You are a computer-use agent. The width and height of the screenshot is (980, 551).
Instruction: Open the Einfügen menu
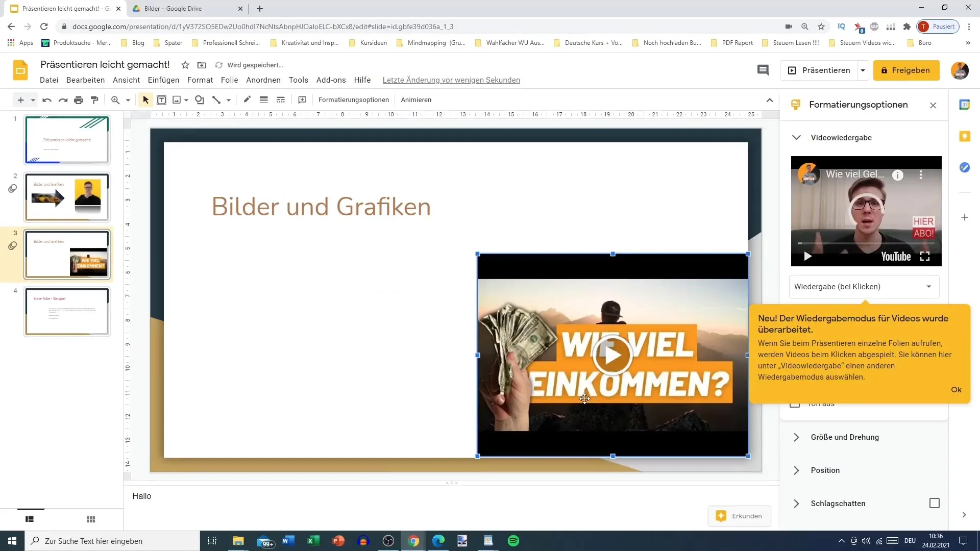point(163,80)
